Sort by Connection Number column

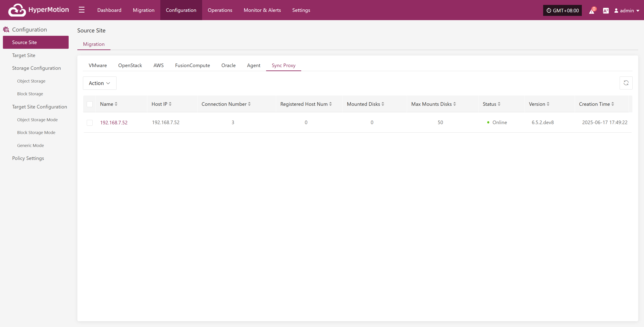pyautogui.click(x=249, y=104)
